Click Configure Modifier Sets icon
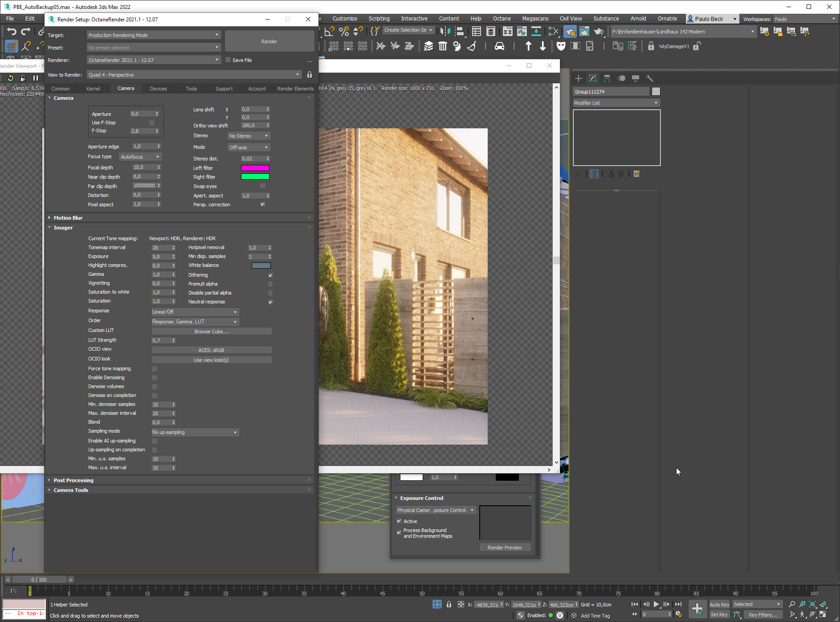Image resolution: width=840 pixels, height=622 pixels. pyautogui.click(x=637, y=174)
